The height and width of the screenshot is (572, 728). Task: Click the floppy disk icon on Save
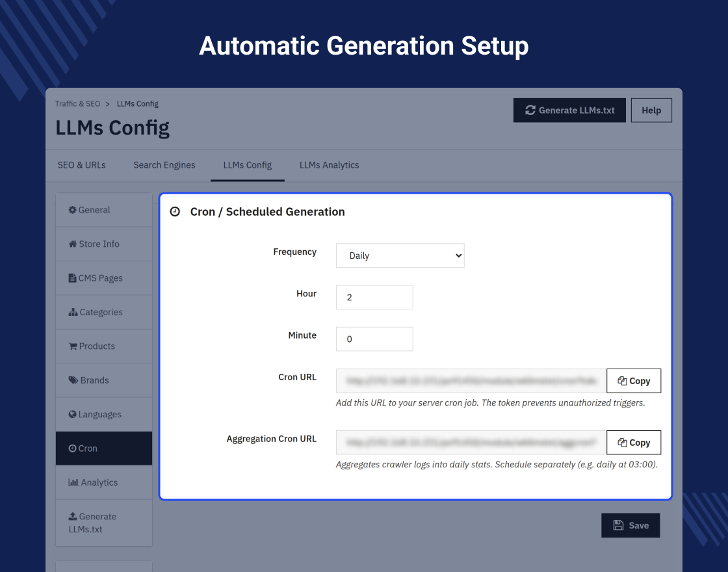(618, 525)
